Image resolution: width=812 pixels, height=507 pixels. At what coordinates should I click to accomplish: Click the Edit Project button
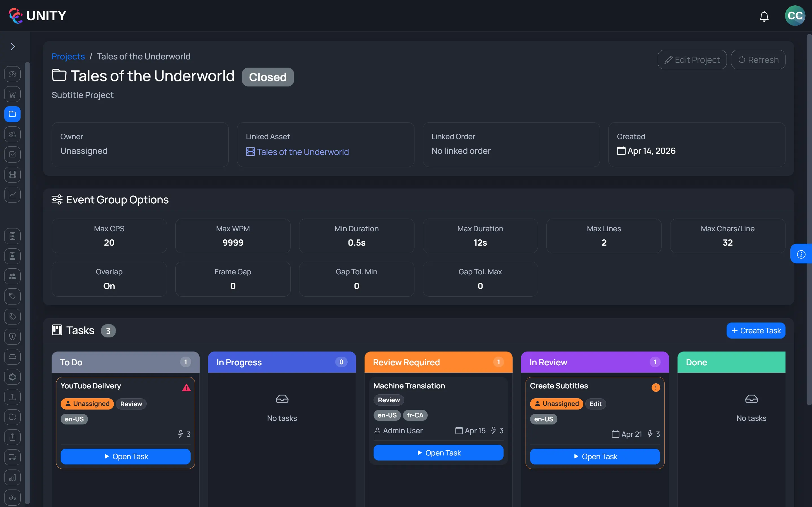coord(692,59)
